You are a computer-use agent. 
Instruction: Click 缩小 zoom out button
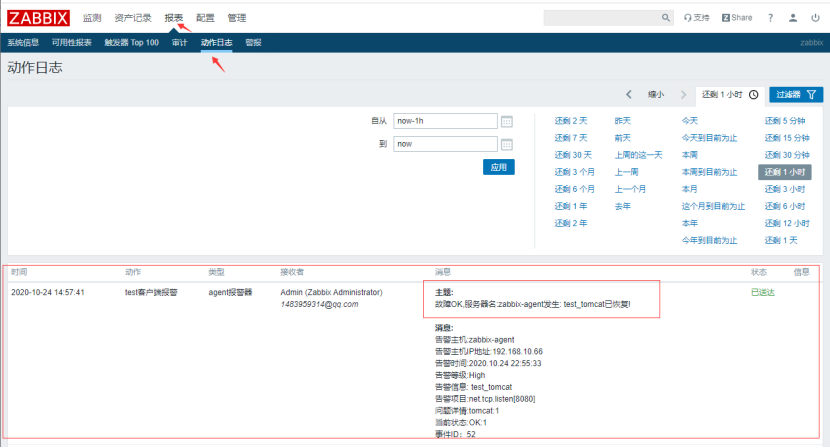point(656,94)
